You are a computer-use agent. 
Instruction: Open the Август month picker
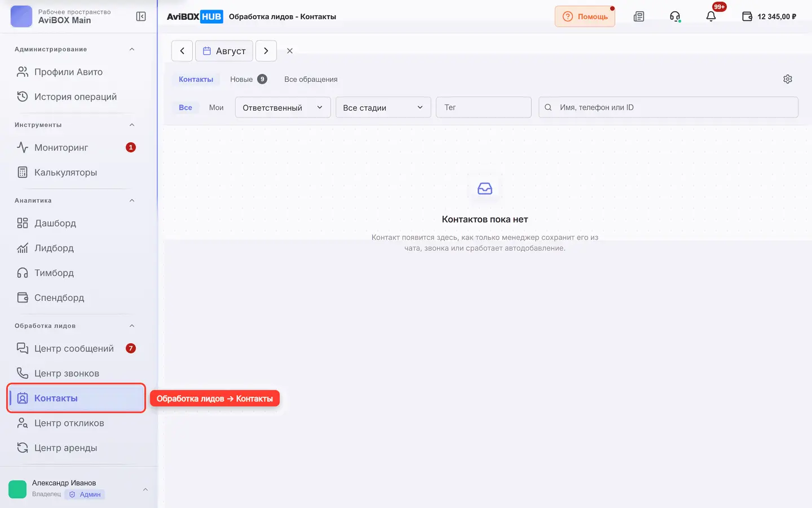(224, 51)
